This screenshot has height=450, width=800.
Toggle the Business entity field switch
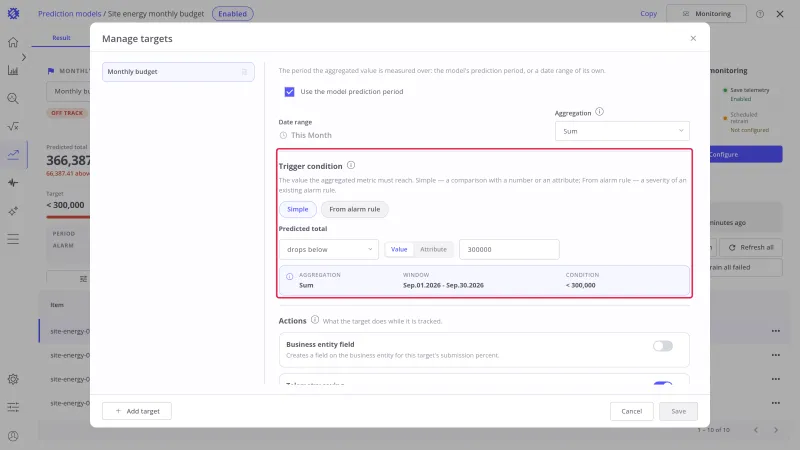663,346
